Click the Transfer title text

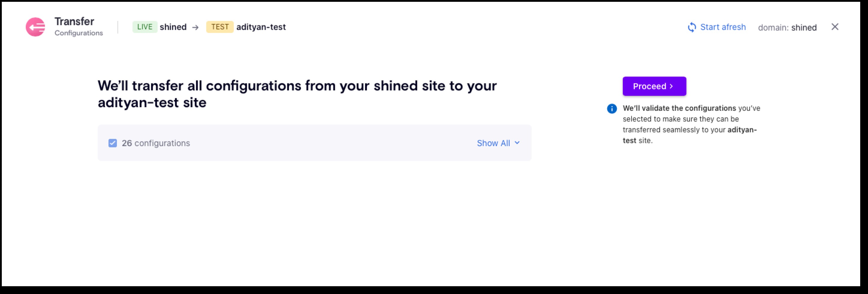point(74,22)
